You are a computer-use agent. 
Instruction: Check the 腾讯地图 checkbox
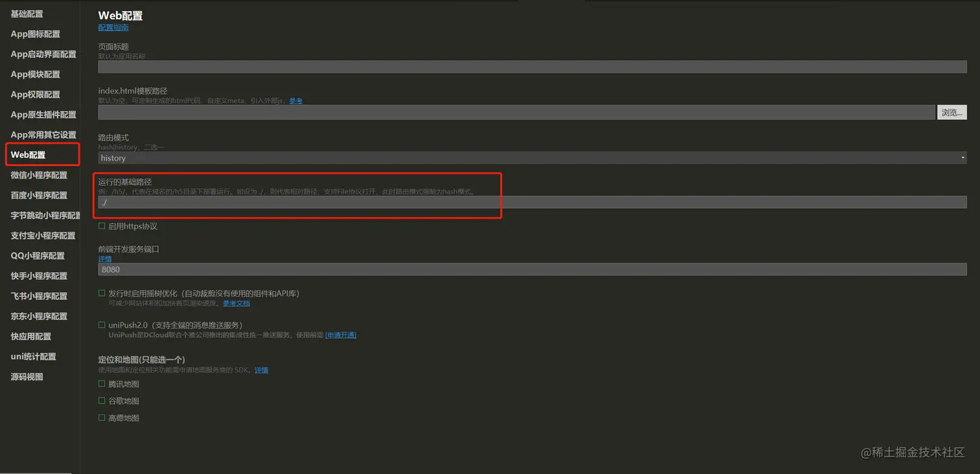(x=102, y=384)
